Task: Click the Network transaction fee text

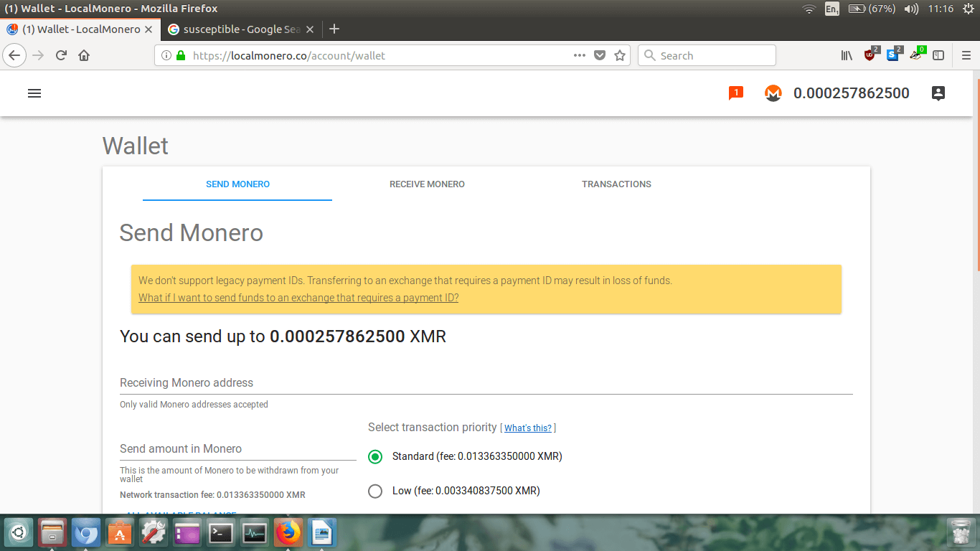Action: [212, 495]
